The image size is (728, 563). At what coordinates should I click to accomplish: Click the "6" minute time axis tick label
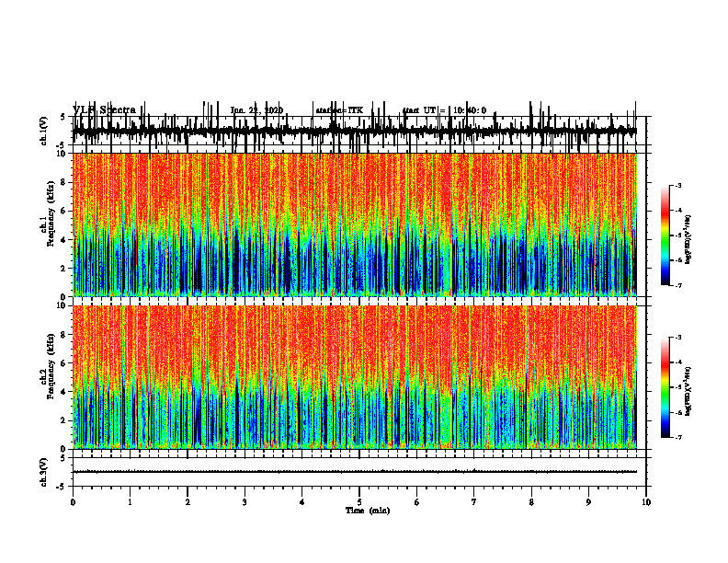[417, 502]
